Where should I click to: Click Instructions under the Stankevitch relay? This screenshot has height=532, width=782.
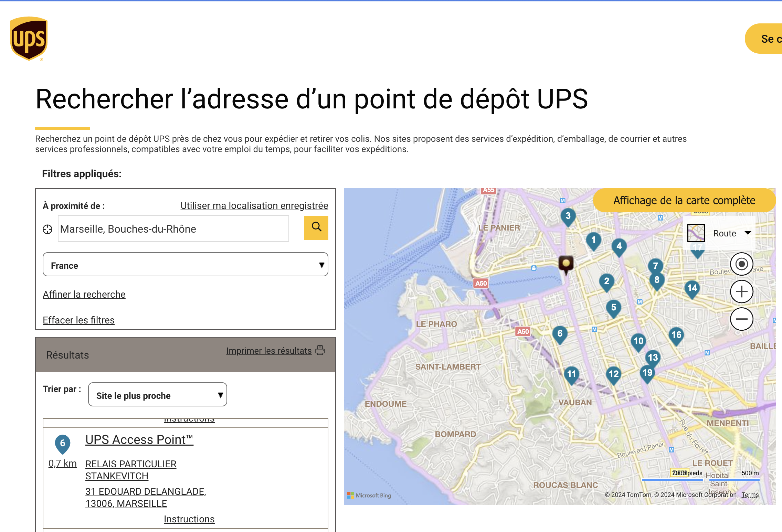tap(189, 519)
